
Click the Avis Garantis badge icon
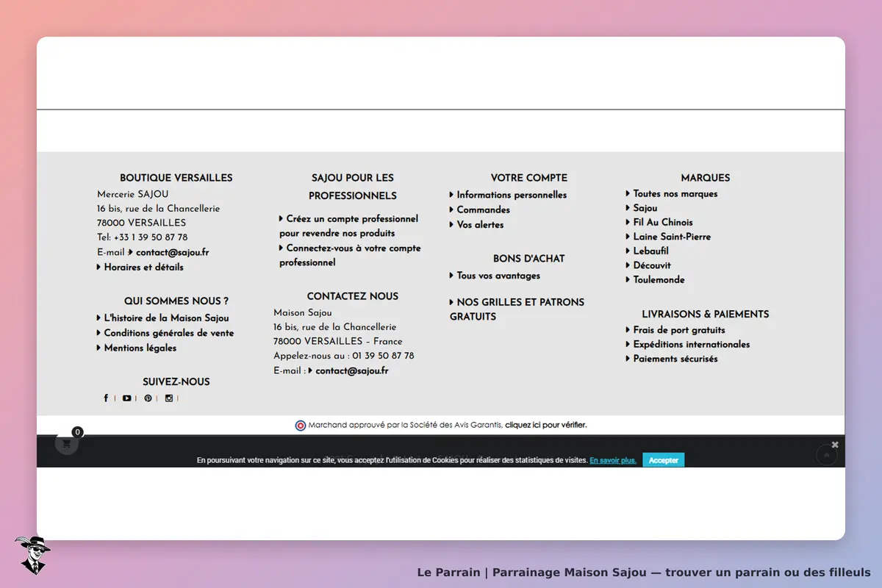point(301,426)
